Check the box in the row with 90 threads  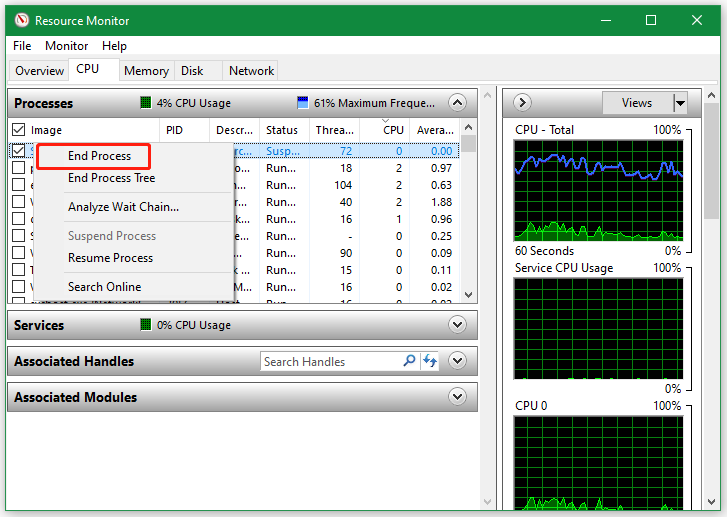coord(19,253)
